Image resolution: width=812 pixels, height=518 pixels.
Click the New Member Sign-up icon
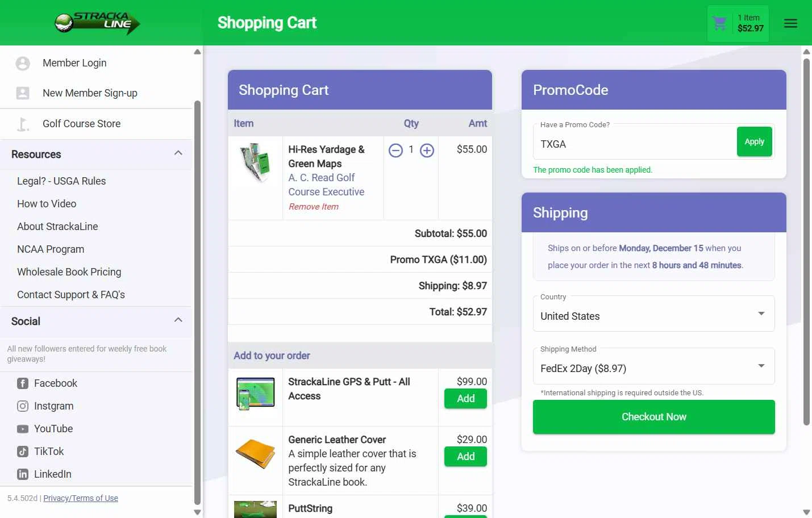coord(23,93)
